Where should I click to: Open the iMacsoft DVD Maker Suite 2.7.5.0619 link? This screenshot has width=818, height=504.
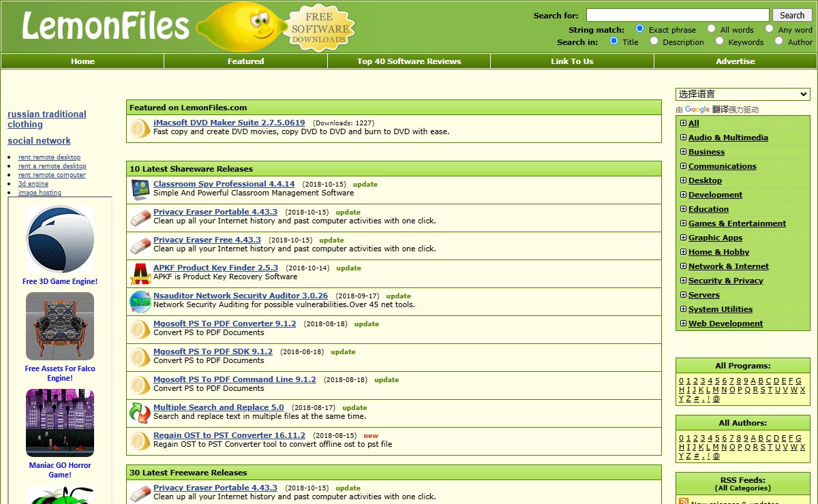pyautogui.click(x=229, y=123)
